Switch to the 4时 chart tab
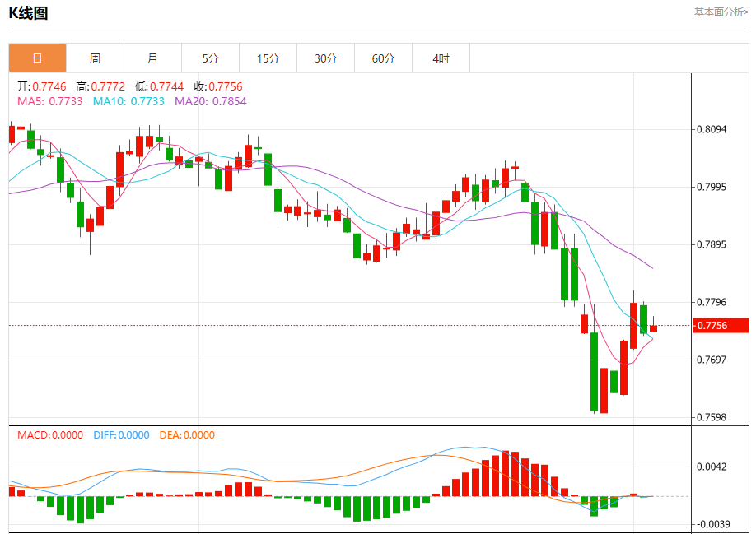This screenshot has height=534, width=756. click(x=441, y=58)
